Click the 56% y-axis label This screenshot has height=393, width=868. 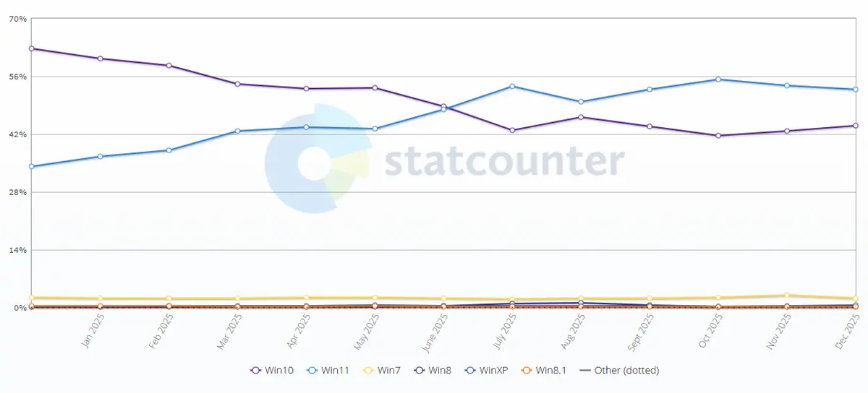click(19, 77)
